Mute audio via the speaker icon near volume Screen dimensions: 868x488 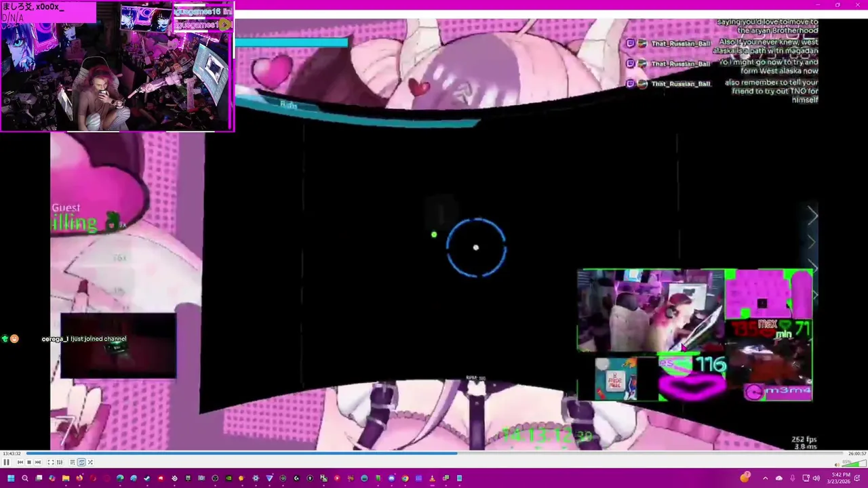[x=837, y=465]
